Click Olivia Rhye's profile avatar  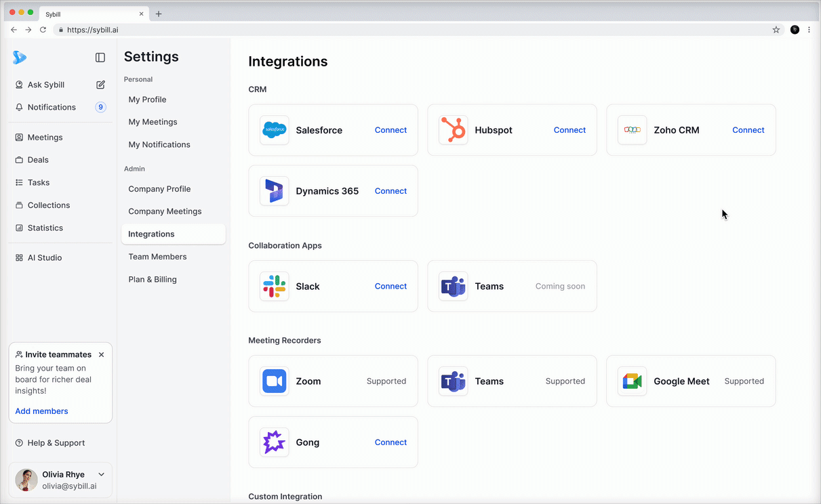coord(26,480)
